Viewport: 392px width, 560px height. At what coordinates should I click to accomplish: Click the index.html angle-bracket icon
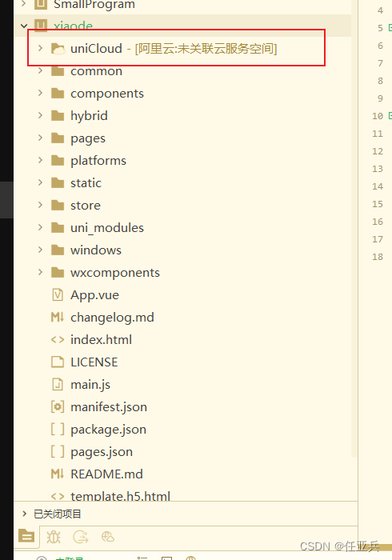tap(58, 340)
